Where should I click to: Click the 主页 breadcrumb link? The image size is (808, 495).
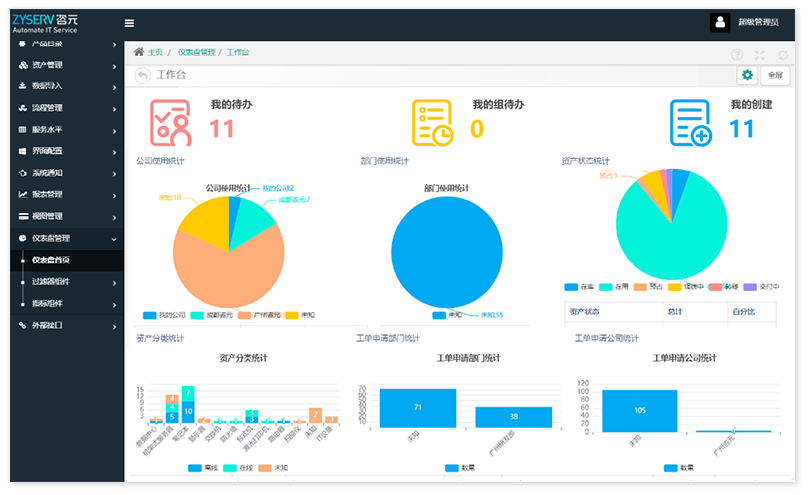click(x=155, y=52)
